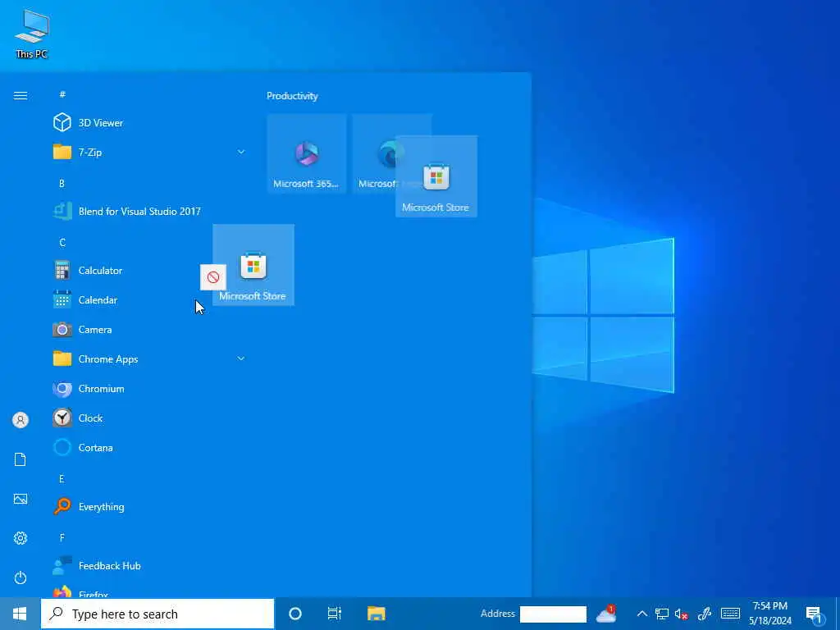
Task: Click the muted volume tray icon
Action: pyautogui.click(x=682, y=614)
